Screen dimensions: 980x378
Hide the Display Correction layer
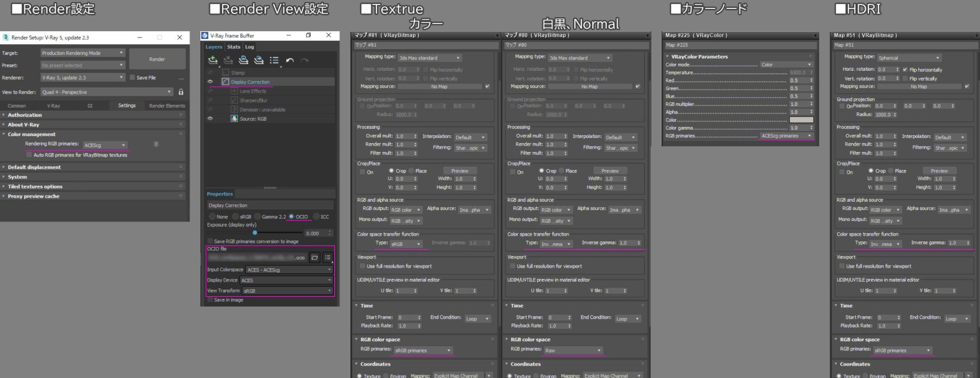pos(210,81)
